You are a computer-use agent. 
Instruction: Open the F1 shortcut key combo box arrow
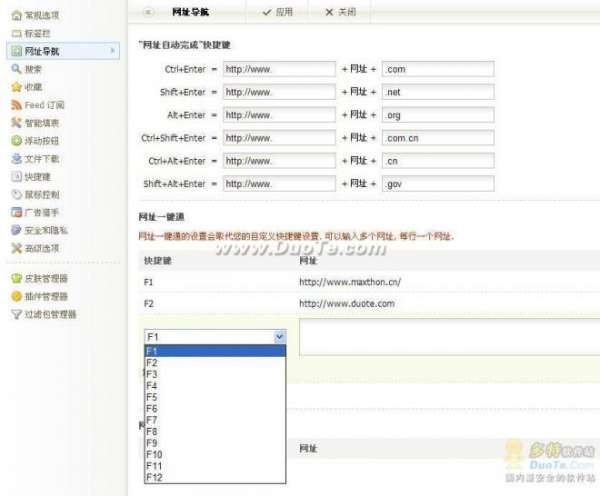click(280, 337)
